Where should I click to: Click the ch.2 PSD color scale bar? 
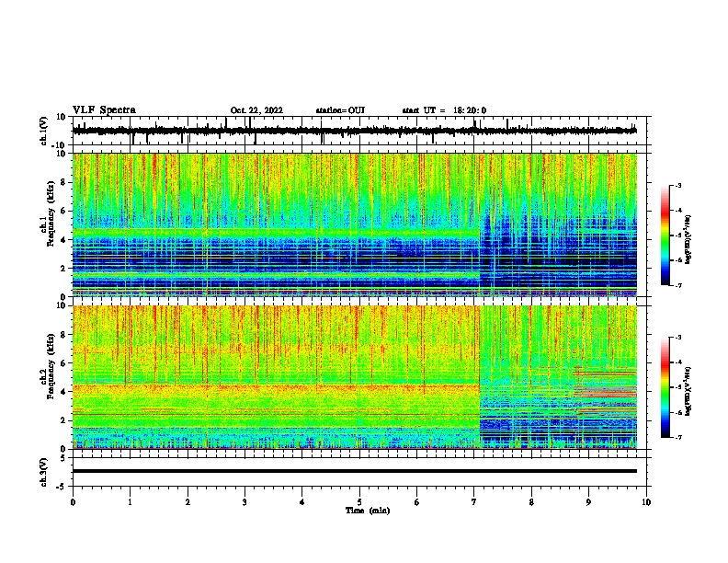(x=665, y=387)
